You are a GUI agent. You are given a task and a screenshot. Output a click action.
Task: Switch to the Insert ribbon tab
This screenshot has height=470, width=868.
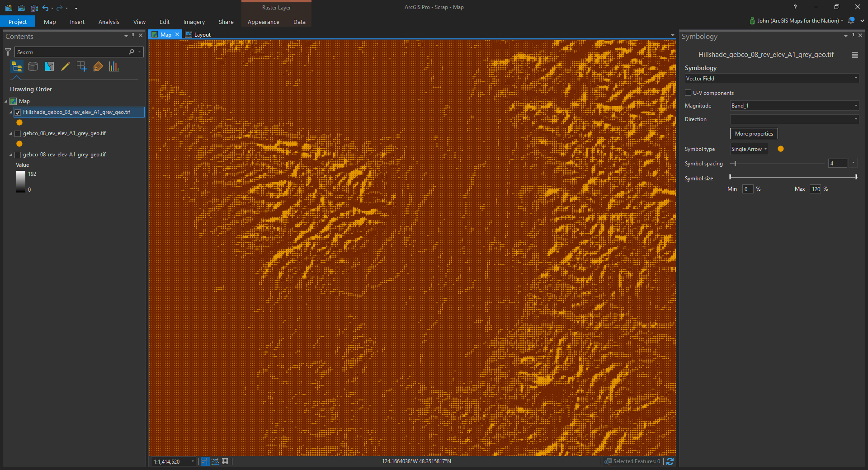[x=77, y=22]
